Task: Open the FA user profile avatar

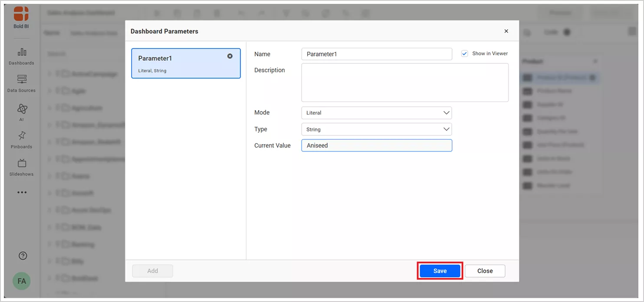Action: click(22, 281)
